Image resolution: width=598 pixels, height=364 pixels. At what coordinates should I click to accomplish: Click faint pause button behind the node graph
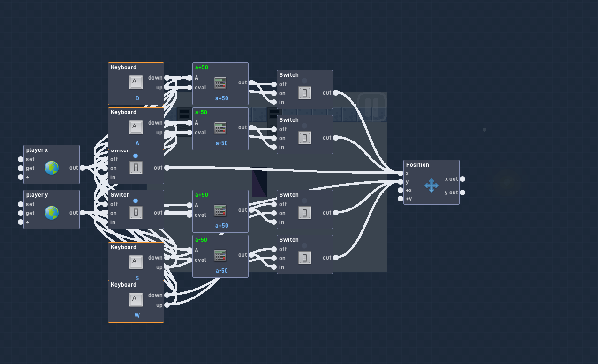[372, 106]
